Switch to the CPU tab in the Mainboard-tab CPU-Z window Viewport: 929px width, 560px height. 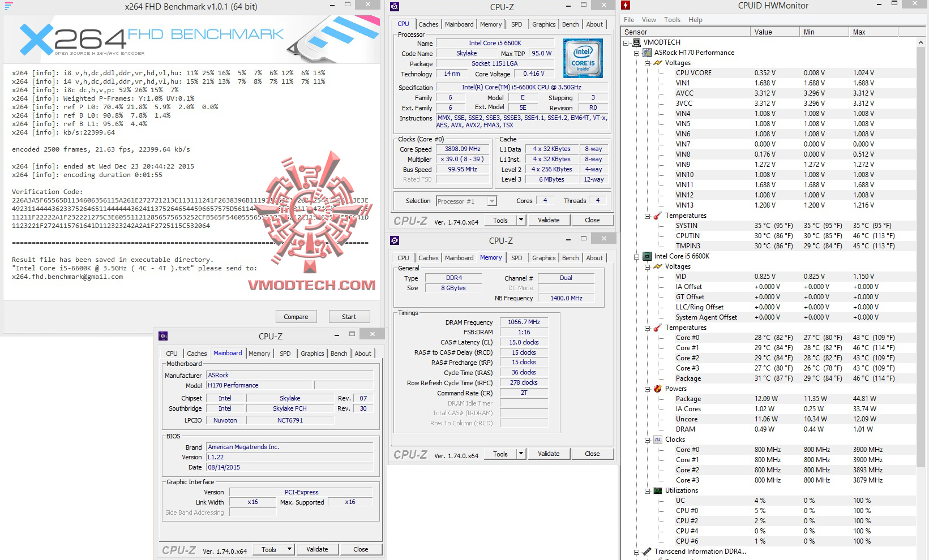pyautogui.click(x=172, y=354)
